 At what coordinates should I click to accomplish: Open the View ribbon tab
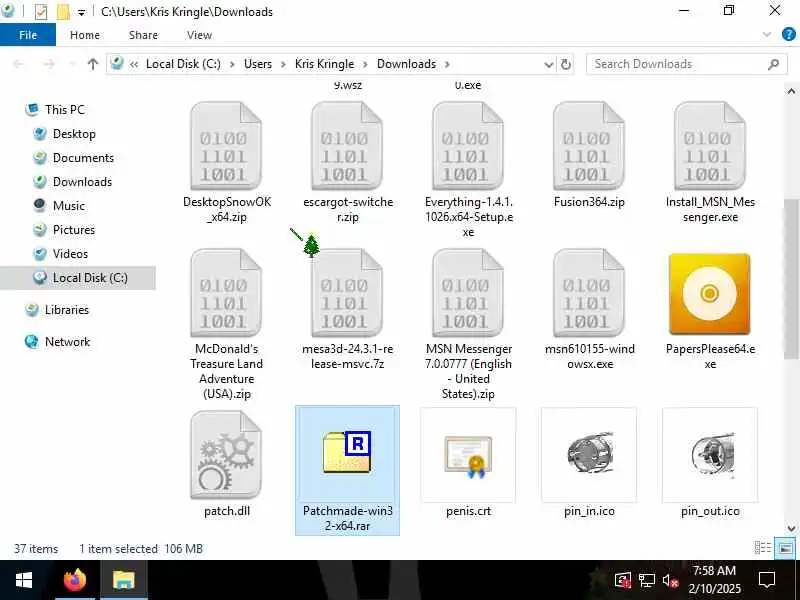(199, 35)
